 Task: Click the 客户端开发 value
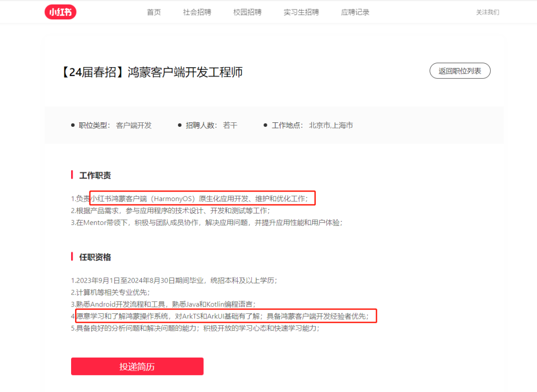pos(134,125)
